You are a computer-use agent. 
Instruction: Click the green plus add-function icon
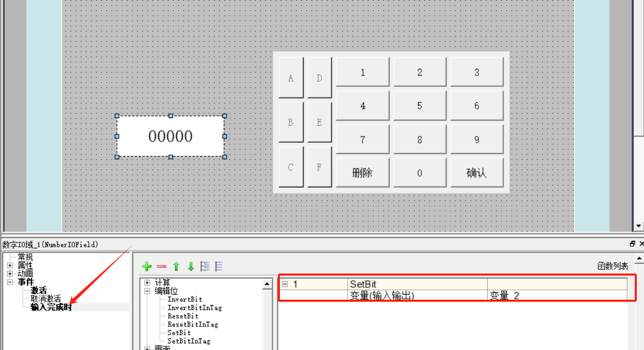click(147, 266)
